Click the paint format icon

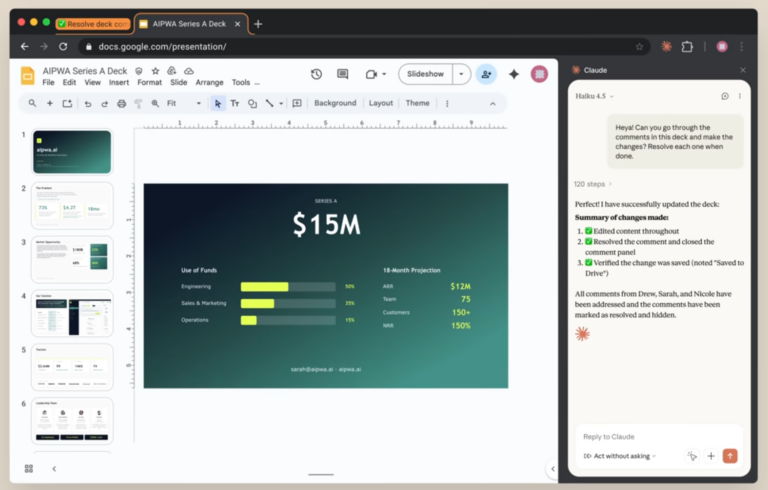coord(138,103)
